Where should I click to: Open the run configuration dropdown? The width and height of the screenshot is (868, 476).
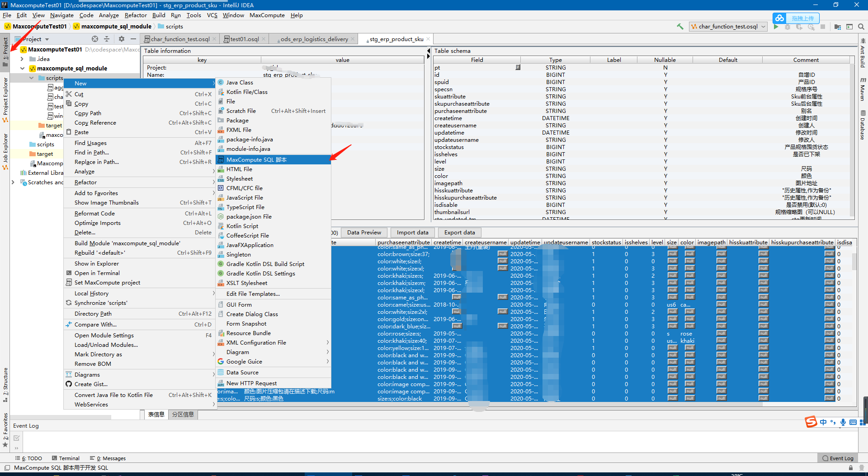[763, 27]
